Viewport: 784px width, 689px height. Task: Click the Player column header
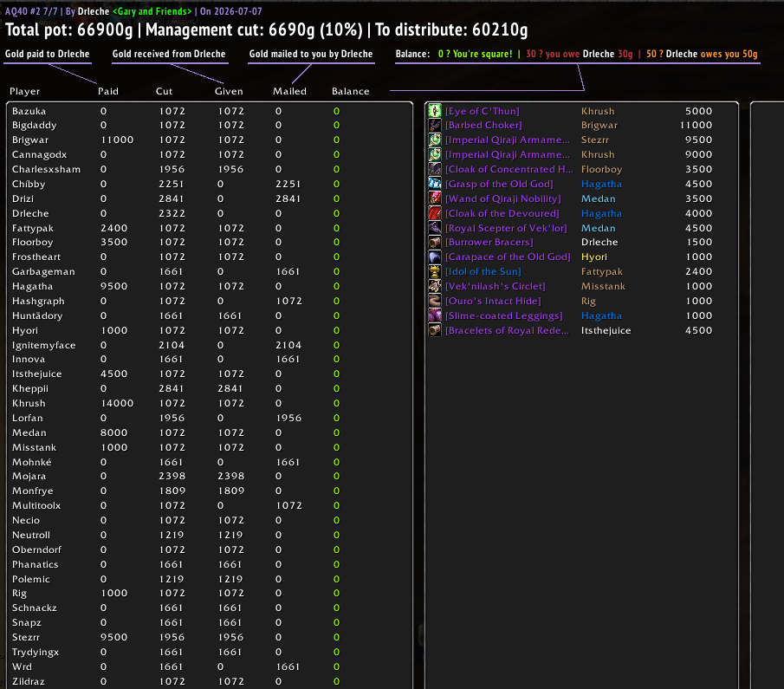tap(24, 91)
